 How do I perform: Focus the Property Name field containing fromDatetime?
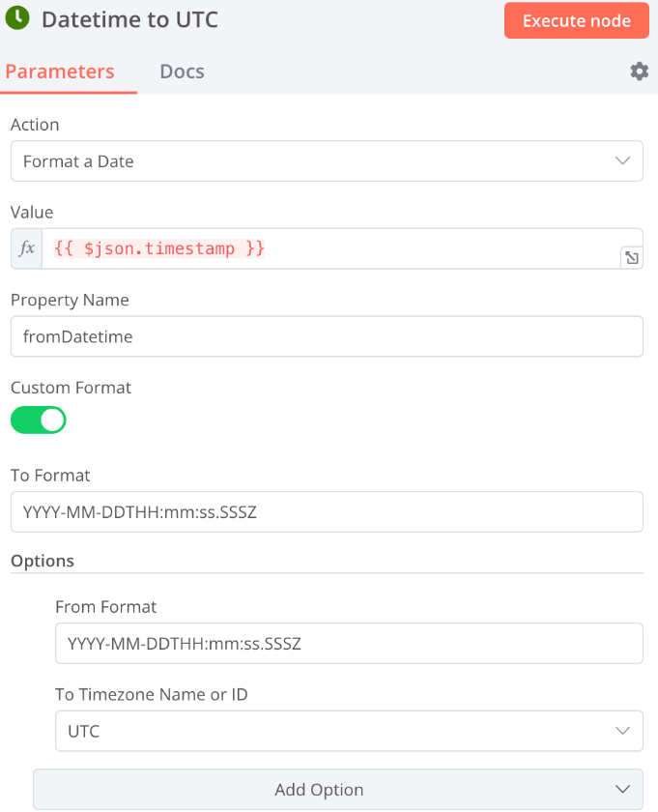pyautogui.click(x=327, y=336)
